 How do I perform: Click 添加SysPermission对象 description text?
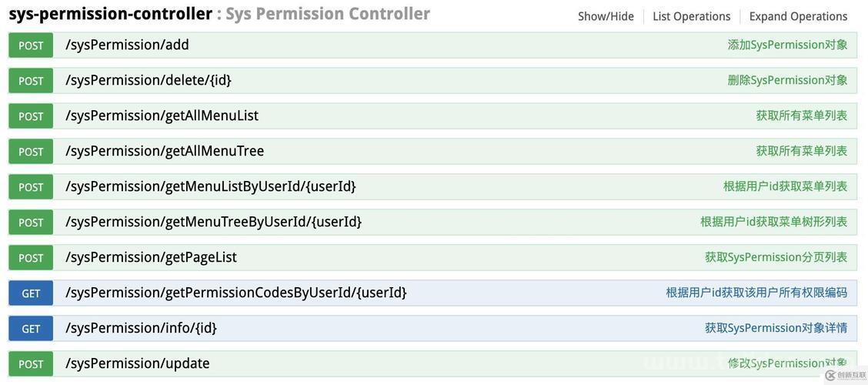[x=787, y=45]
